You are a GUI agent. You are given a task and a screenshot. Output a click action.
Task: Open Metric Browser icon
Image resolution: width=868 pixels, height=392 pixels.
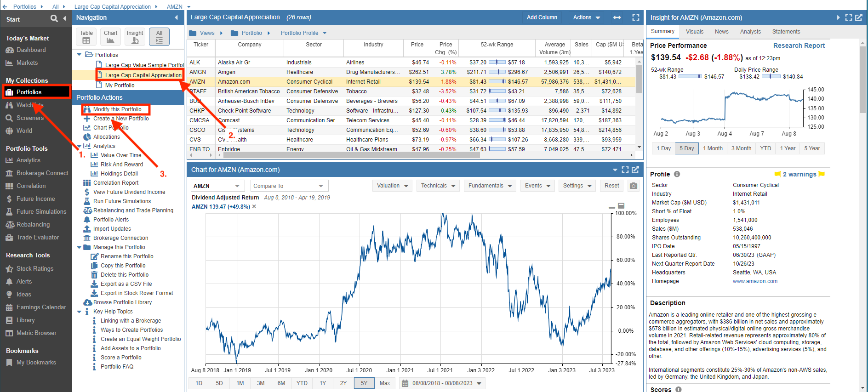point(9,333)
